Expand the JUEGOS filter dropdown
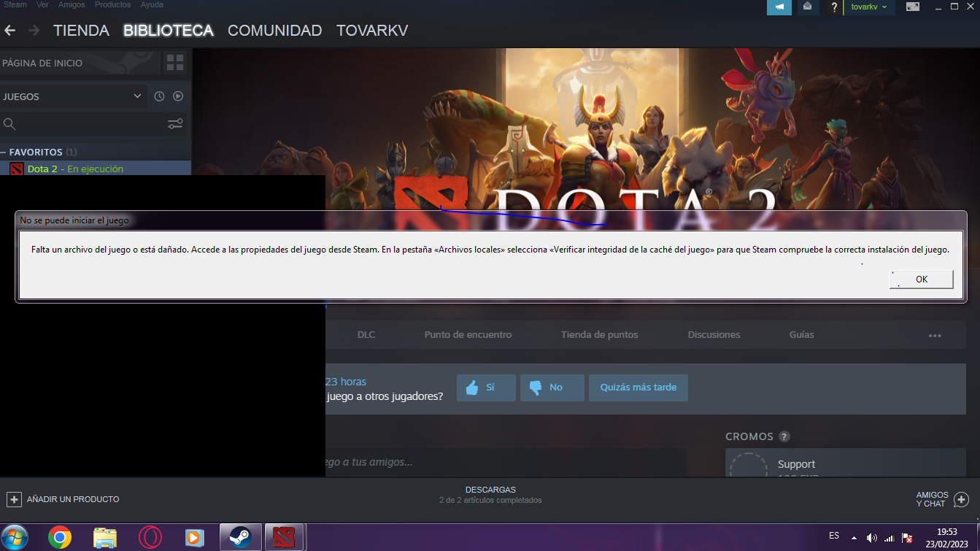Screen dimensions: 980x551 [72, 96]
